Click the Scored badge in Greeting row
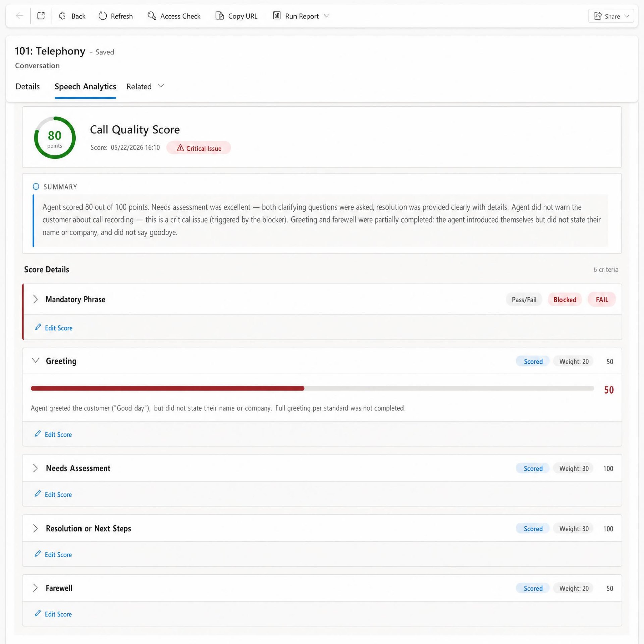The image size is (644, 644). [533, 361]
